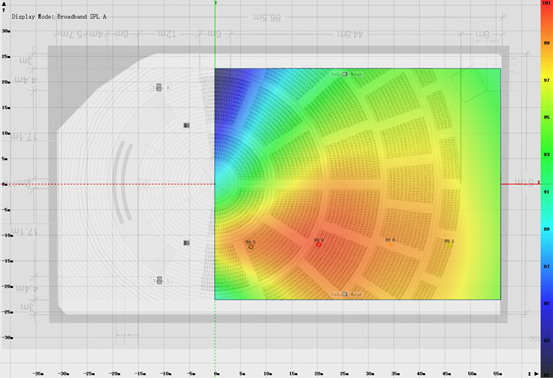This screenshot has height=378, width=553.
Task: Click the 0m label on the horizontal axis
Action: point(217,373)
